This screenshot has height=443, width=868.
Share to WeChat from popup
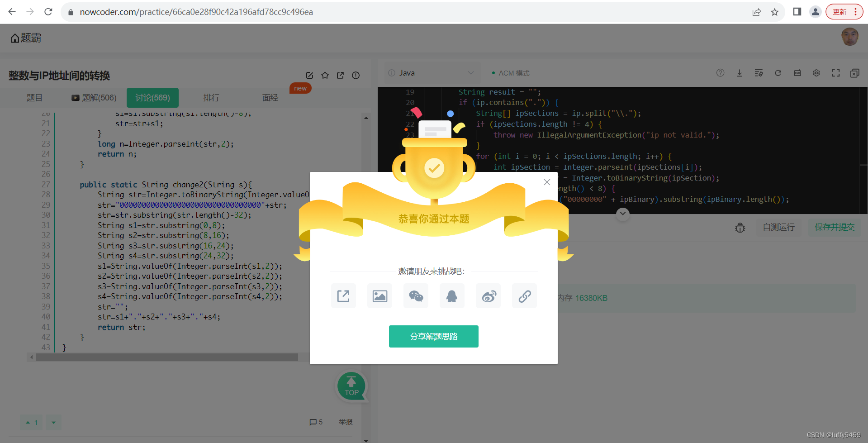(416, 296)
